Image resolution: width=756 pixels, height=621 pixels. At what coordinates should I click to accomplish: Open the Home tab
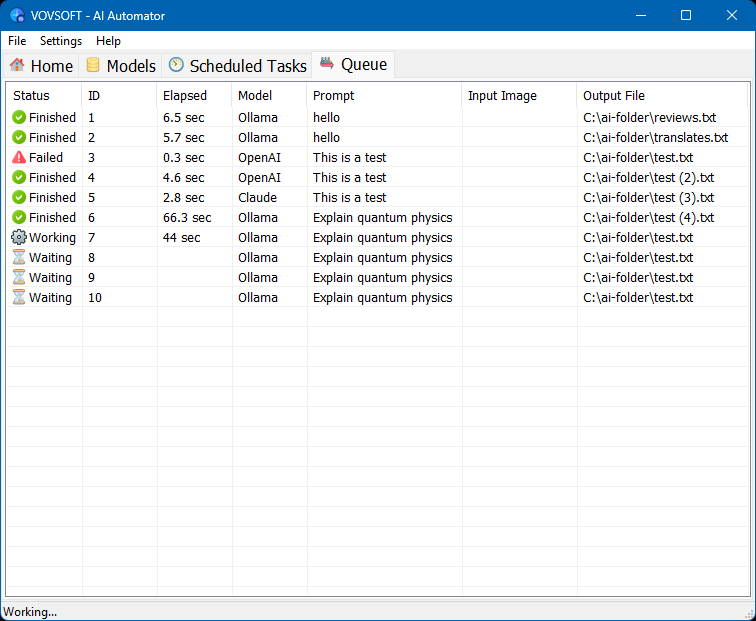tap(41, 66)
